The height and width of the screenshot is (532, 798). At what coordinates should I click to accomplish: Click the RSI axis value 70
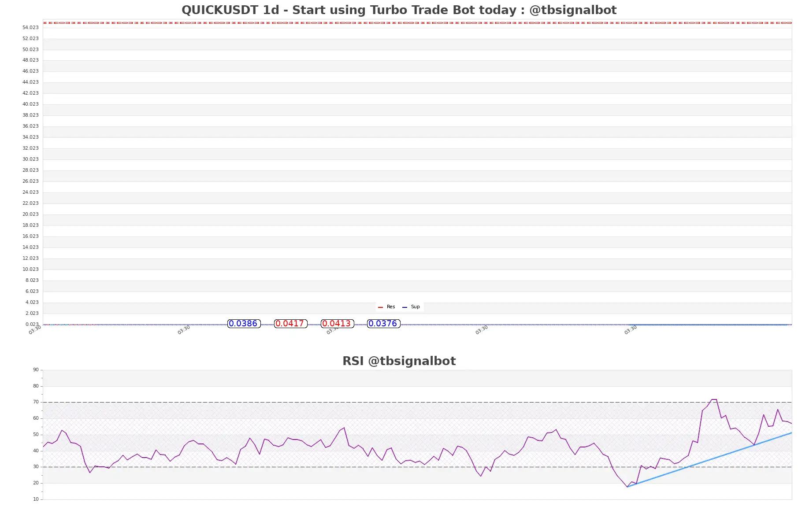[36, 402]
